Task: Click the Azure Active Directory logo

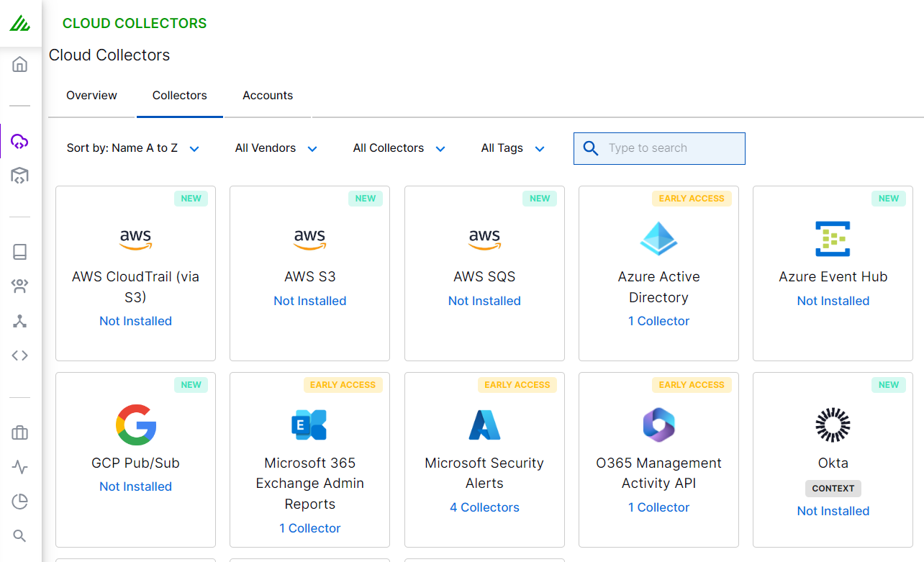Action: point(658,239)
